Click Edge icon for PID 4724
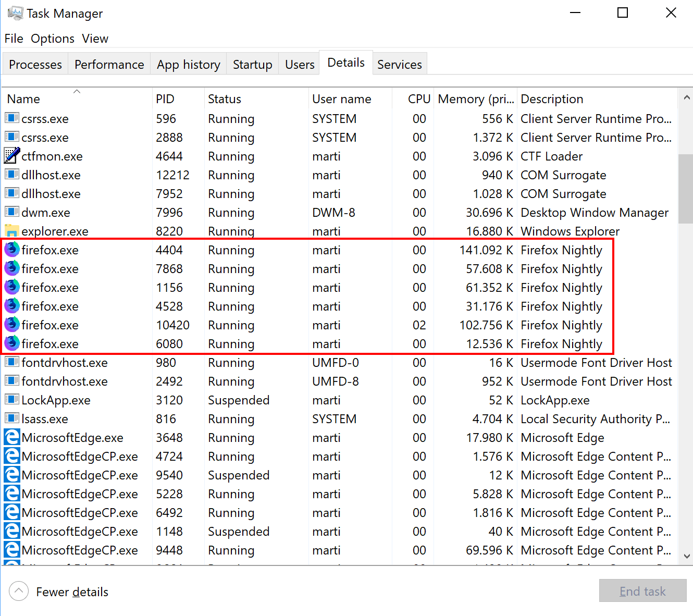Image resolution: width=693 pixels, height=616 pixels. tap(11, 456)
